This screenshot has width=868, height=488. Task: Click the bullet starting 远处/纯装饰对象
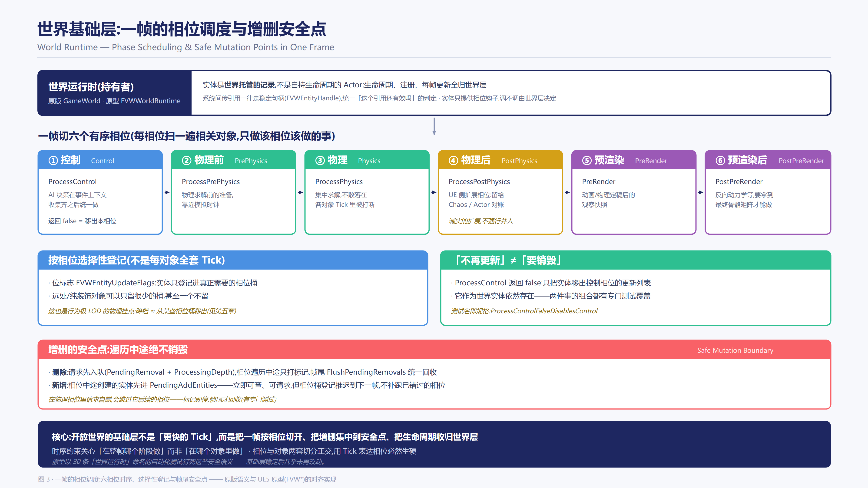pos(128,296)
